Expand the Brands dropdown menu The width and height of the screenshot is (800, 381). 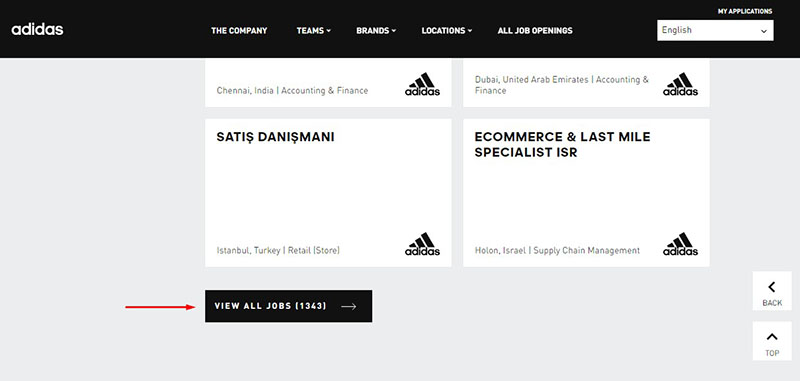(x=376, y=31)
